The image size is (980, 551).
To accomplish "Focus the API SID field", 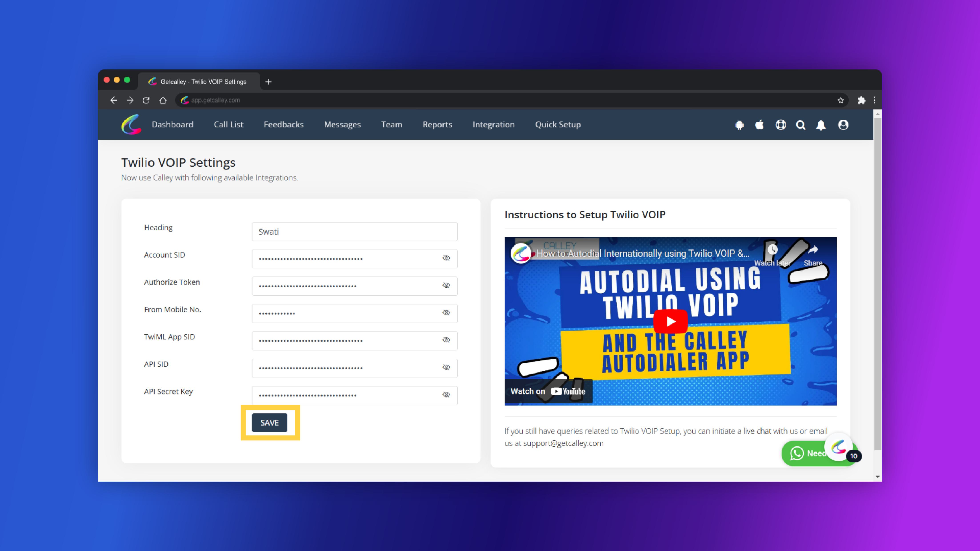I will [x=355, y=368].
